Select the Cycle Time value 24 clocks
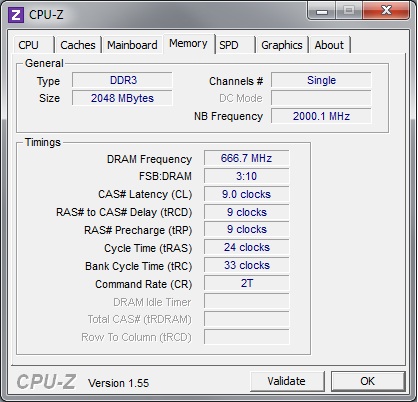418x402 pixels. coord(247,248)
